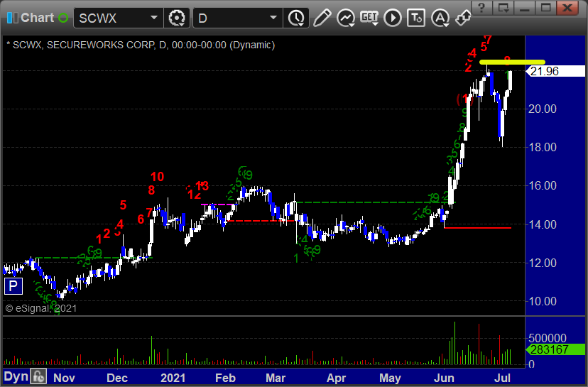Viewport: 588px width, 387px height.
Task: Toggle the green link circle indicator
Action: (63, 18)
